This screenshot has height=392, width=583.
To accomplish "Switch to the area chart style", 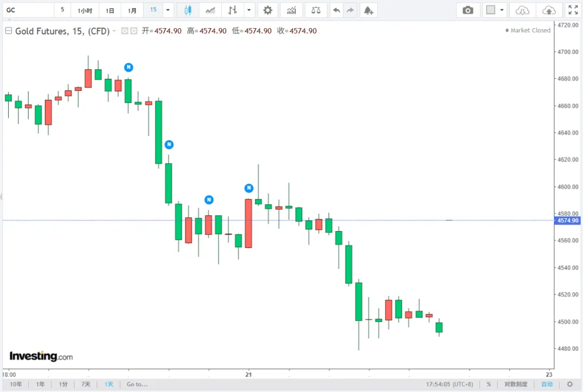I will 210,10.
